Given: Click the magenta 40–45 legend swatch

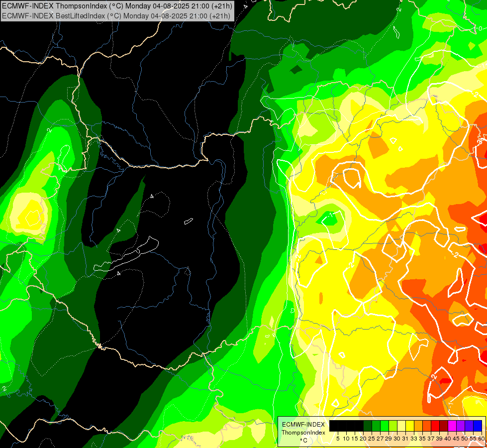Looking at the screenshot, I should tap(452, 426).
